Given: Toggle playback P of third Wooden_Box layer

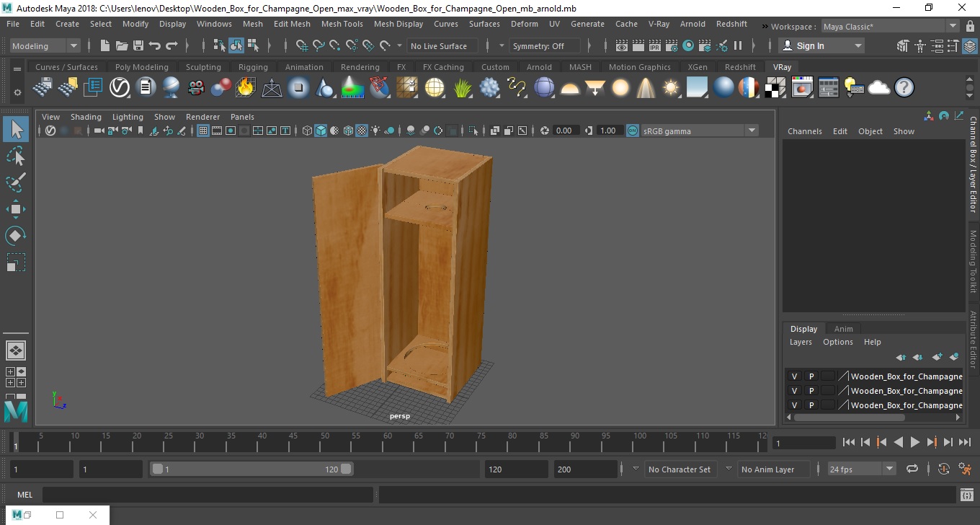Looking at the screenshot, I should [811, 405].
